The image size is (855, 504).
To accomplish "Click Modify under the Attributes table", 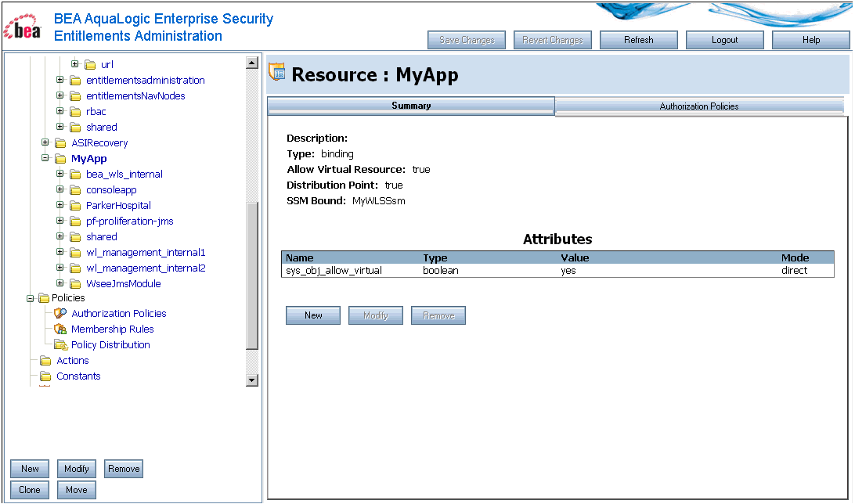I will [376, 315].
